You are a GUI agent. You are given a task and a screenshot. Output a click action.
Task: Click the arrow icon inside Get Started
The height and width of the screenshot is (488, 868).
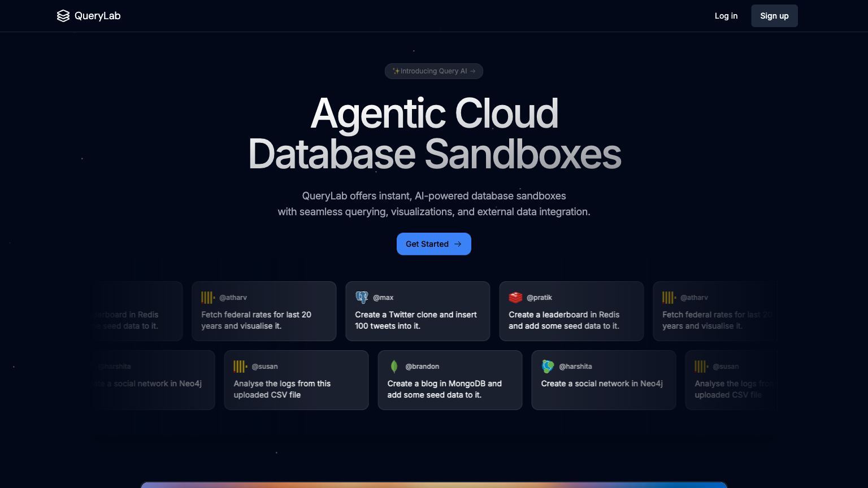pyautogui.click(x=458, y=244)
